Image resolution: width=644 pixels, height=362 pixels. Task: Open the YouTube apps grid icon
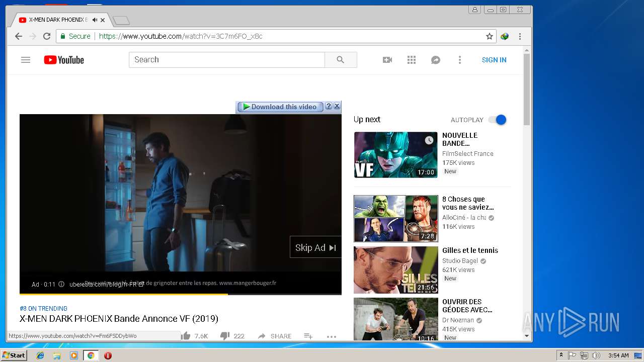coord(412,60)
